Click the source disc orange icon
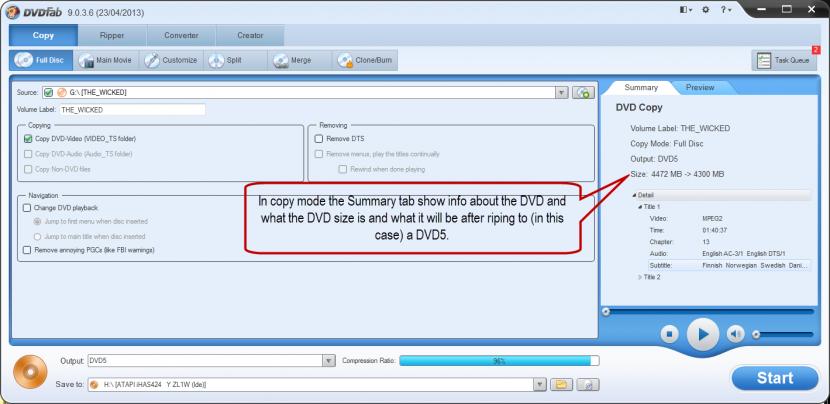 tap(61, 92)
